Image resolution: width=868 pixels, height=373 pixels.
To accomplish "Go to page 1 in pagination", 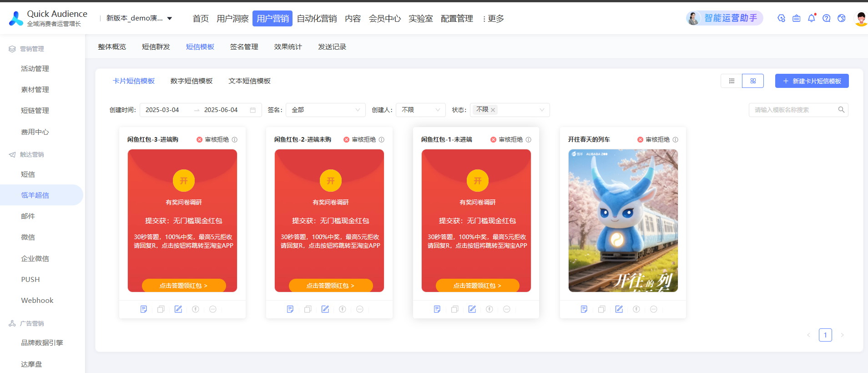I will coord(825,335).
